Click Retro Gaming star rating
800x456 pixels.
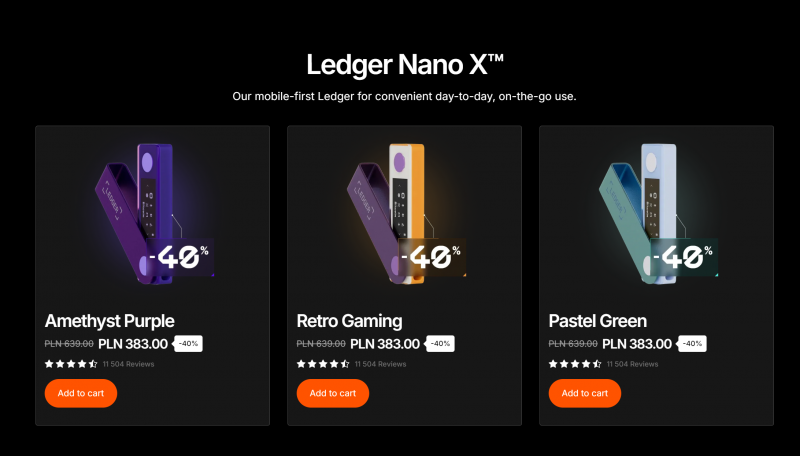(323, 364)
